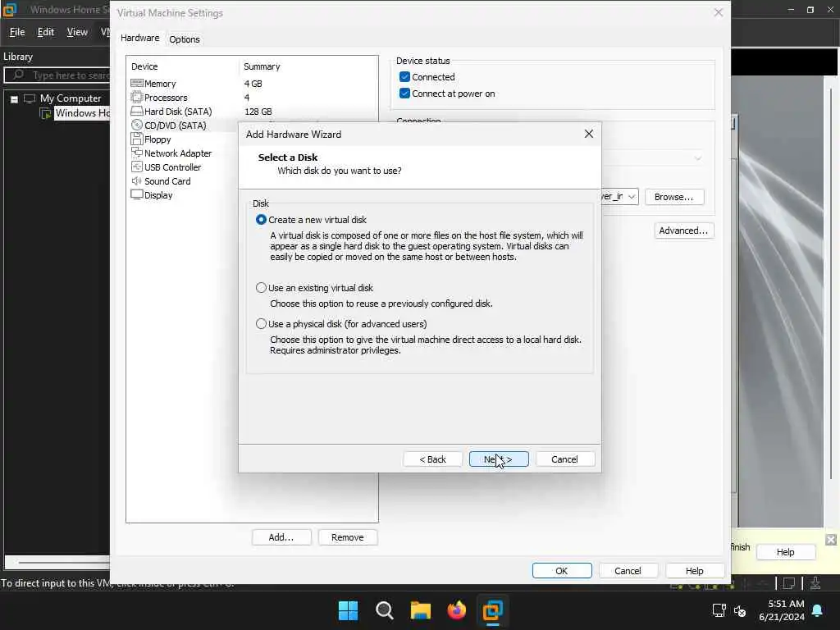Click Next in the wizard
Image resolution: width=840 pixels, height=630 pixels.
(498, 459)
